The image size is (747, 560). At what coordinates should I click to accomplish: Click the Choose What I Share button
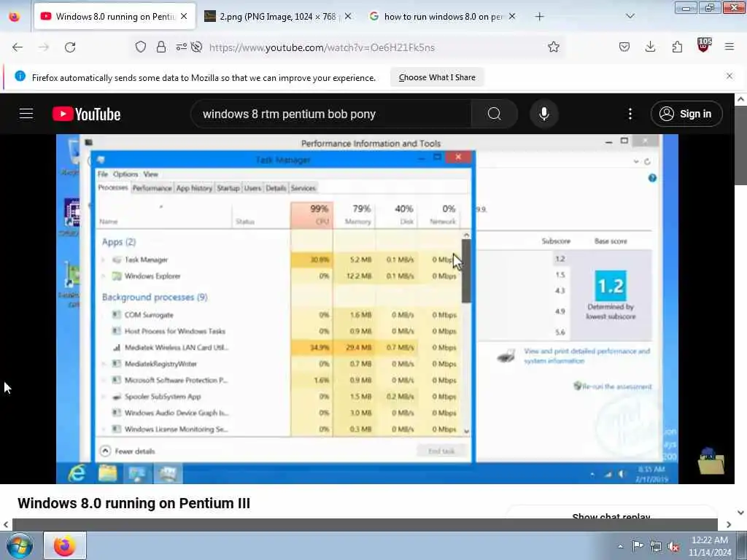437,77
